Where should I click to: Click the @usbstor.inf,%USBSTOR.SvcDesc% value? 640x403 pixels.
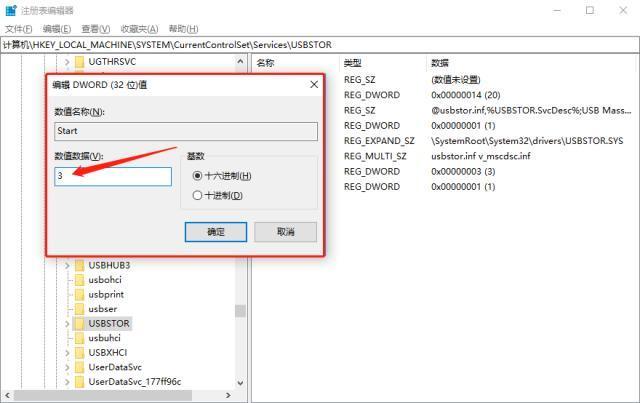(x=531, y=111)
